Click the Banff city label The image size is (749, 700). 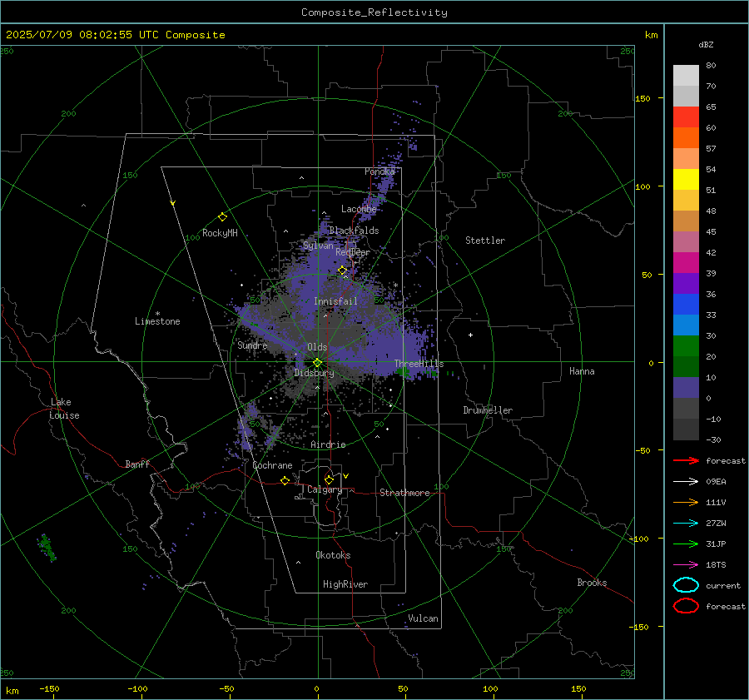click(137, 464)
